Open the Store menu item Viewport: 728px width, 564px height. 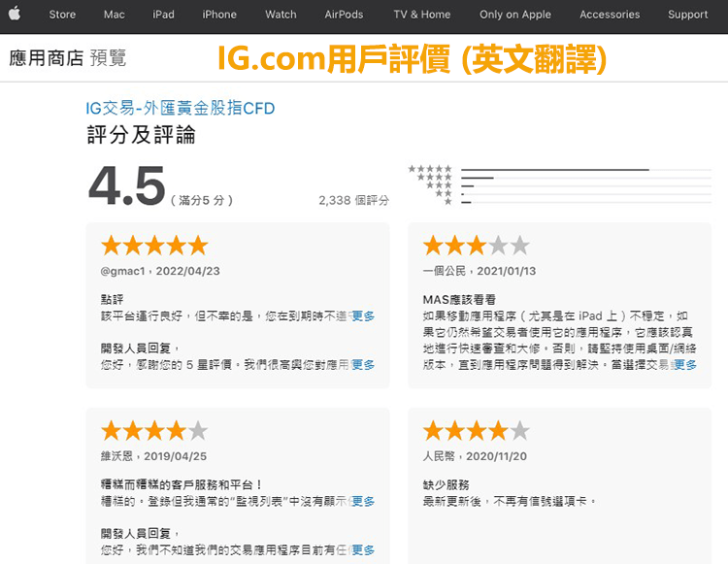tap(62, 15)
